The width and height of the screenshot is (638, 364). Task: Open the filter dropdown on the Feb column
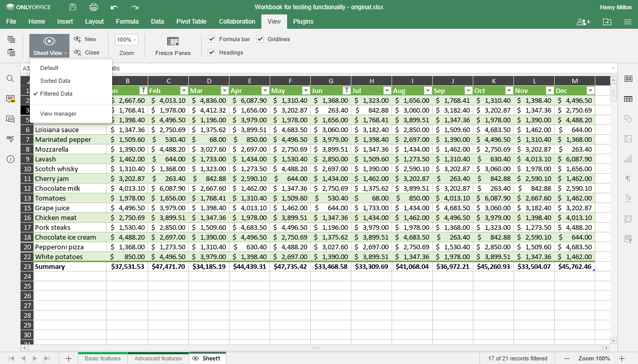[184, 89]
